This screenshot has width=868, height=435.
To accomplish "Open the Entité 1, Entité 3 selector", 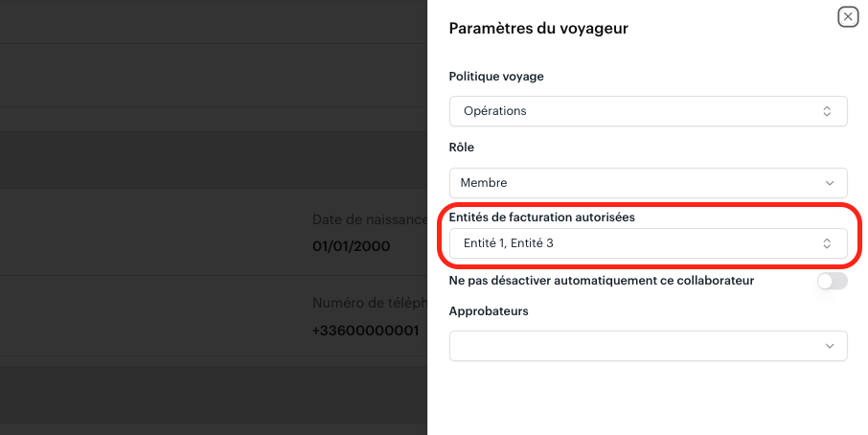I will click(649, 243).
